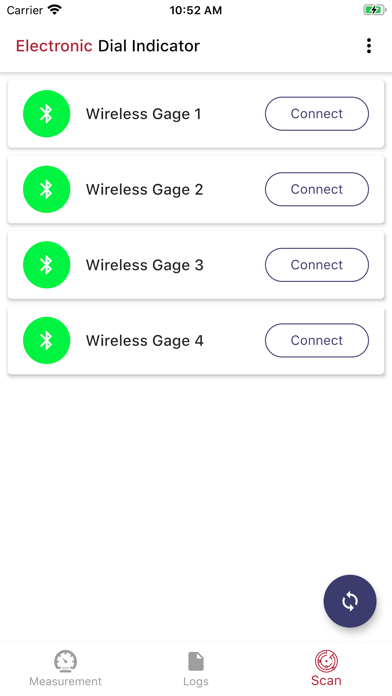This screenshot has width=392, height=696.
Task: Connect to Wireless Gage 3
Action: 317,265
